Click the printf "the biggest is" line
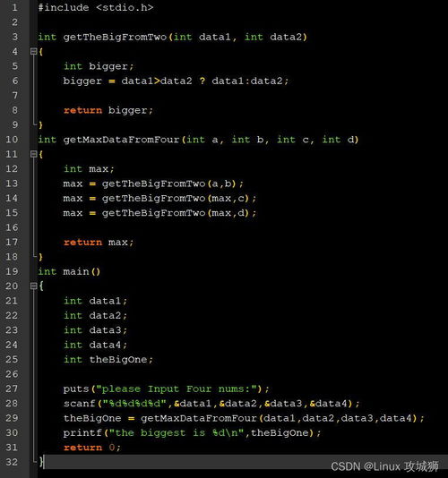Image resolution: width=448 pixels, height=478 pixels. [x=192, y=432]
